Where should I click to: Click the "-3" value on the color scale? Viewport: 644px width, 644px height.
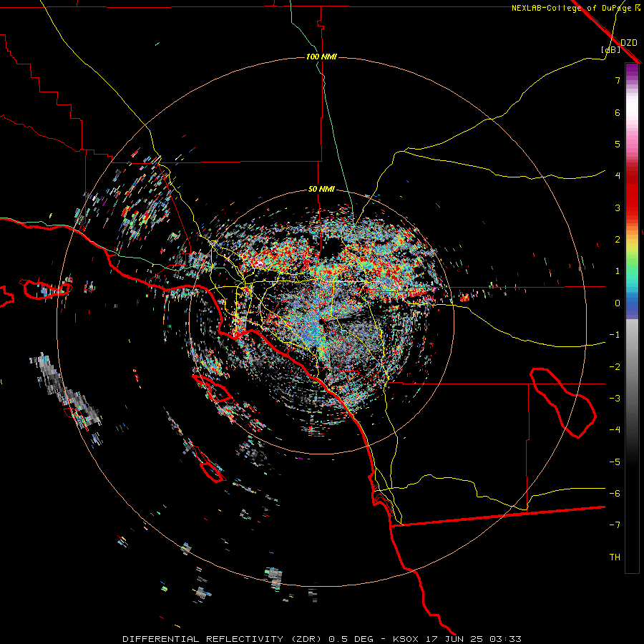[615, 399]
